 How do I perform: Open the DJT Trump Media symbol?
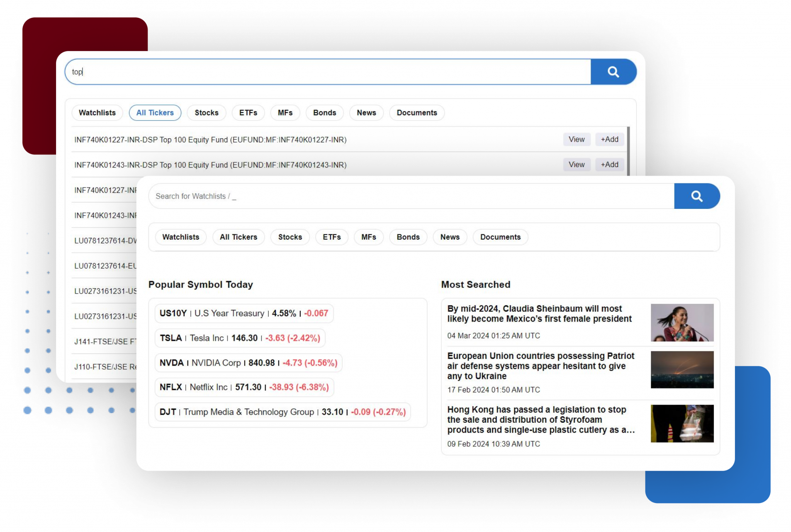tap(283, 412)
